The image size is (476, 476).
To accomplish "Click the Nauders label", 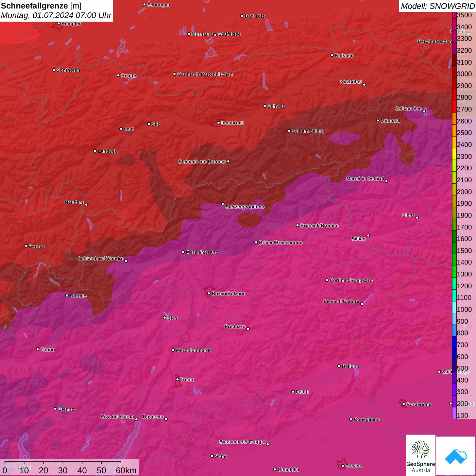I will point(74,202).
